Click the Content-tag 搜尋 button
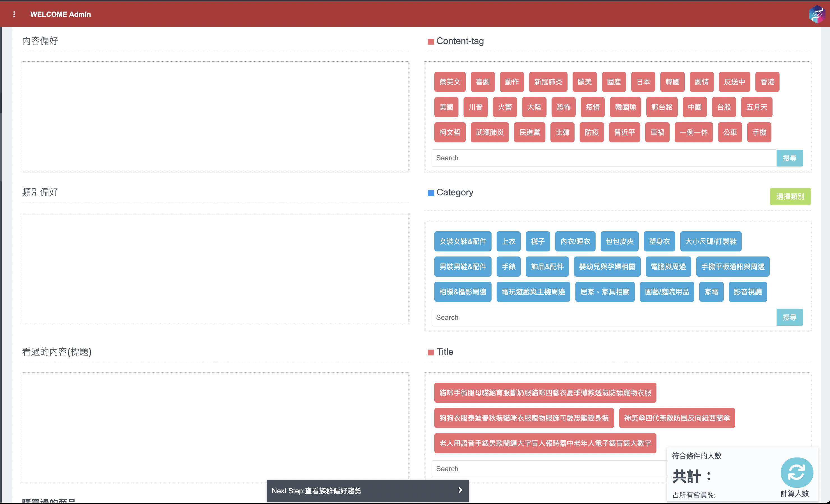The image size is (830, 504). pos(789,158)
